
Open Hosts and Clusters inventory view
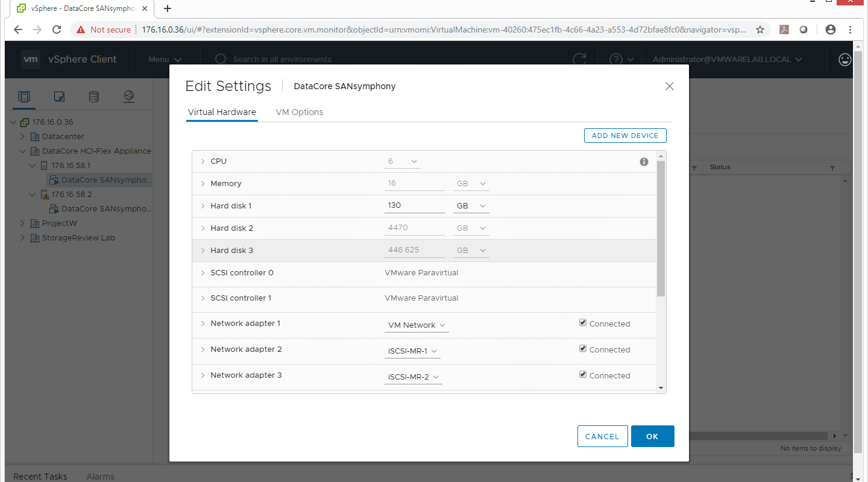coord(24,96)
